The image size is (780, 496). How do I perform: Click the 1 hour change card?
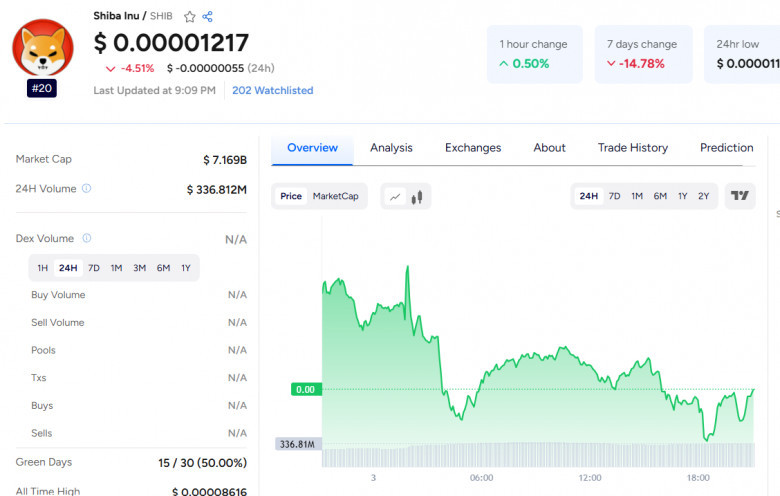[x=534, y=54]
